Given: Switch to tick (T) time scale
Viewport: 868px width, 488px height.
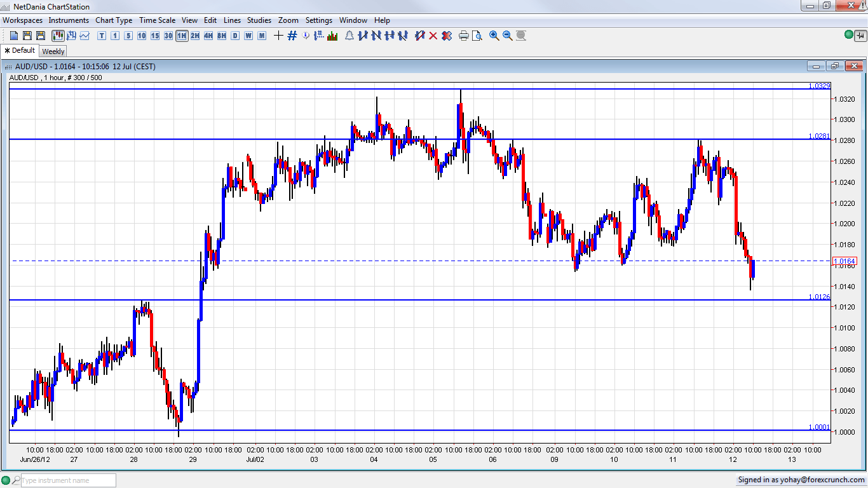Looking at the screenshot, I should click(x=102, y=36).
